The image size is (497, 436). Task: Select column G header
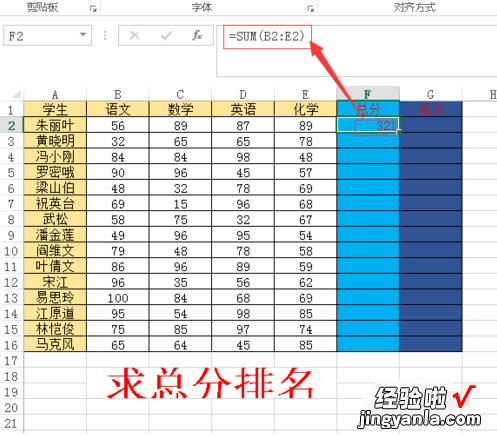(x=431, y=94)
